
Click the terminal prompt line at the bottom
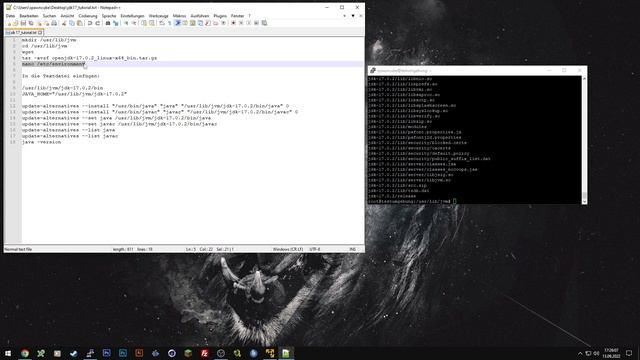pos(412,201)
